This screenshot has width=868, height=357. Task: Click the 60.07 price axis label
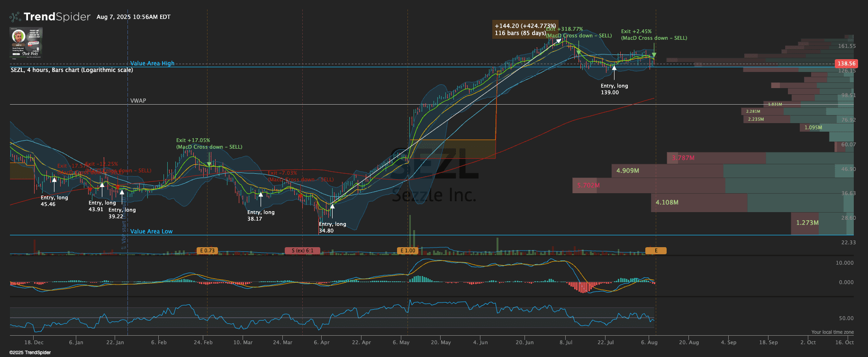pyautogui.click(x=849, y=145)
